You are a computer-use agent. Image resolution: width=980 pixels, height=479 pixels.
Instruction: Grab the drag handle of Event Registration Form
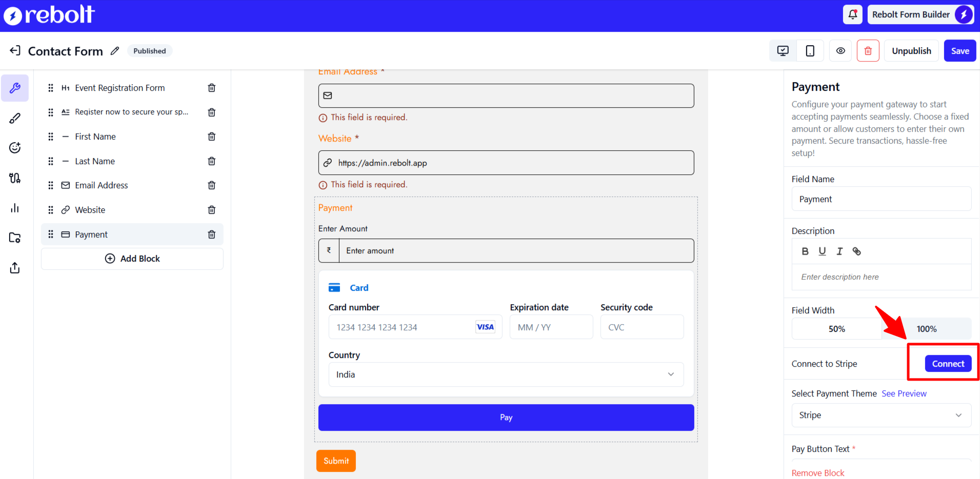[51, 88]
